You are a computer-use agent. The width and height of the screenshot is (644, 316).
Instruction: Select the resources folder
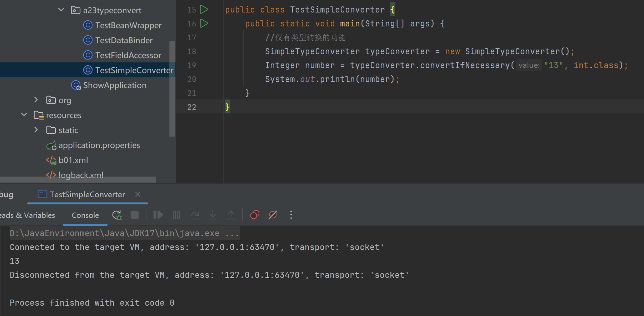[x=64, y=115]
